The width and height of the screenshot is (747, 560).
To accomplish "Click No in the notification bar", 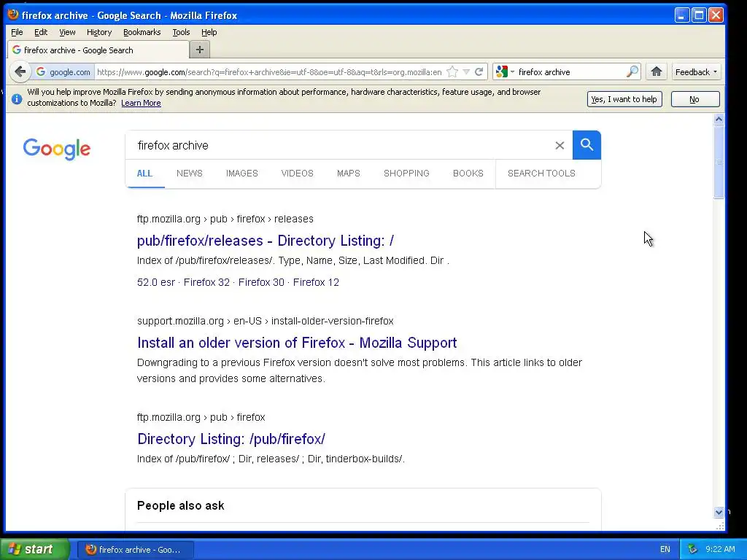I will [x=695, y=99].
